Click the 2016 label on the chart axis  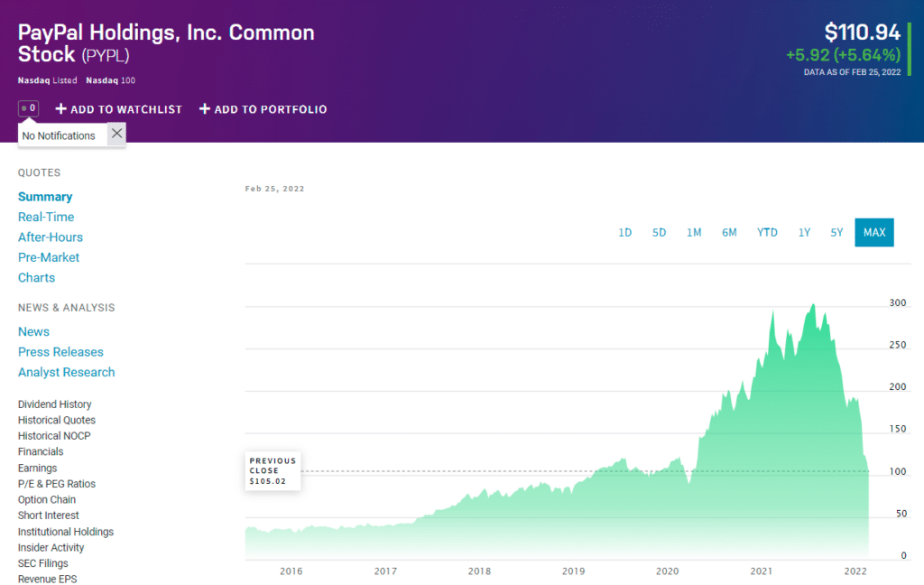(x=291, y=571)
